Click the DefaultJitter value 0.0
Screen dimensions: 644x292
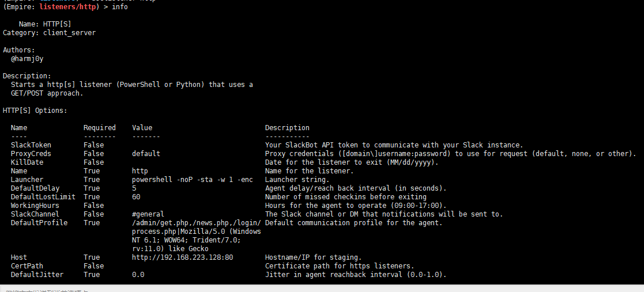138,275
